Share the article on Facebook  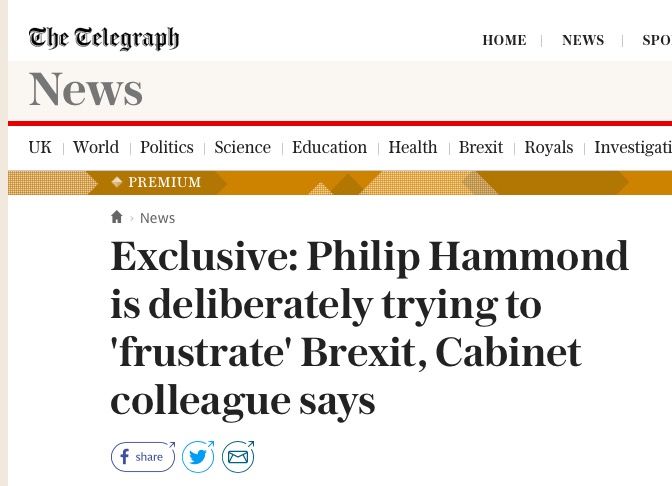143,457
